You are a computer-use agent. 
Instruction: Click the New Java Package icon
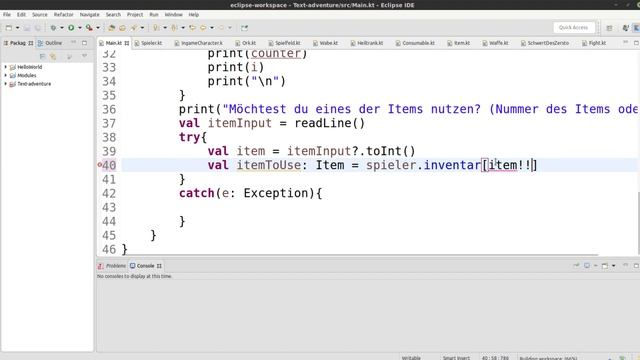tap(111, 28)
